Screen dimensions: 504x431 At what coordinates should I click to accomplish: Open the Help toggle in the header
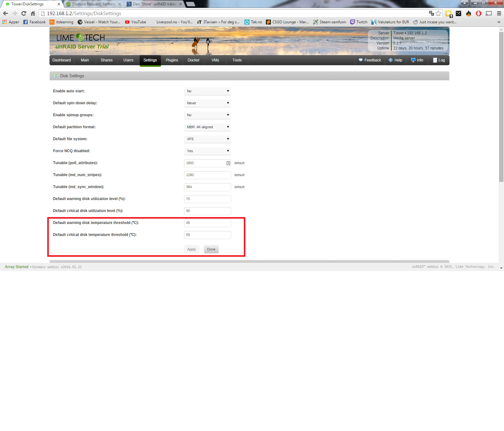tap(395, 60)
